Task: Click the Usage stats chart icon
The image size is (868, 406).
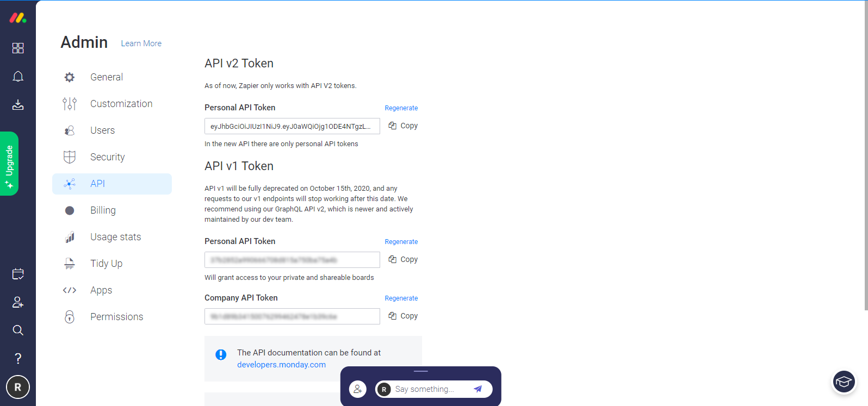Action: [x=70, y=237]
